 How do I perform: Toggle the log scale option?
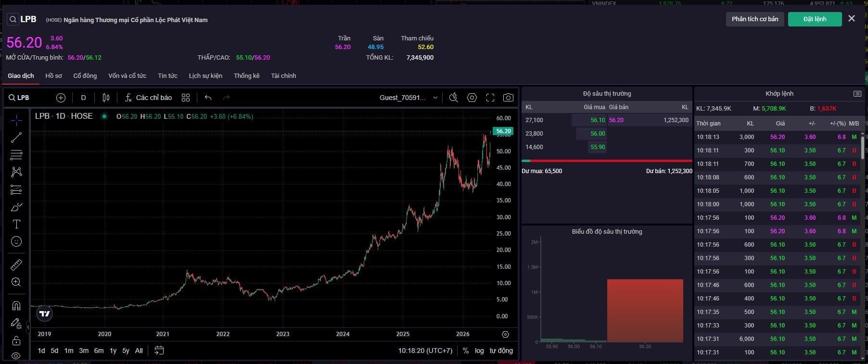click(479, 351)
